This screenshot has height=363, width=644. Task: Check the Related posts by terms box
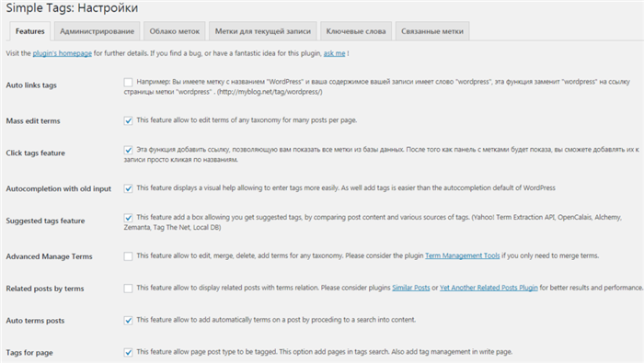(128, 289)
